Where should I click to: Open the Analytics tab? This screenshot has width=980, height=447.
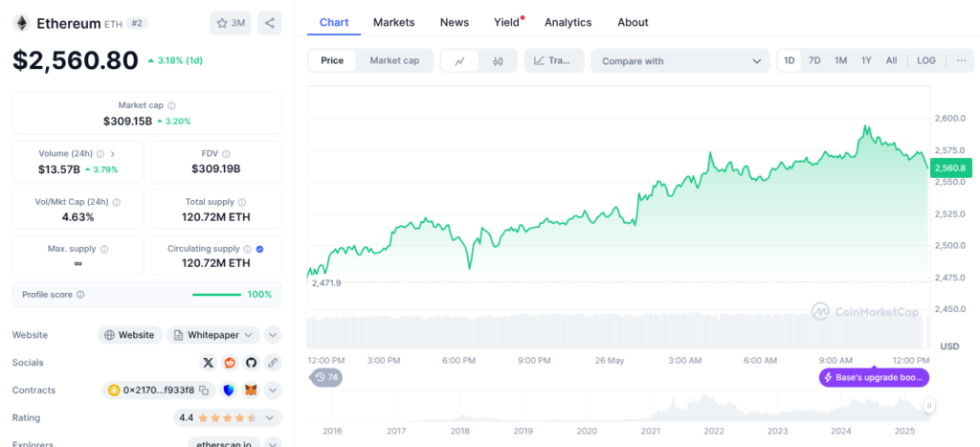pos(568,23)
